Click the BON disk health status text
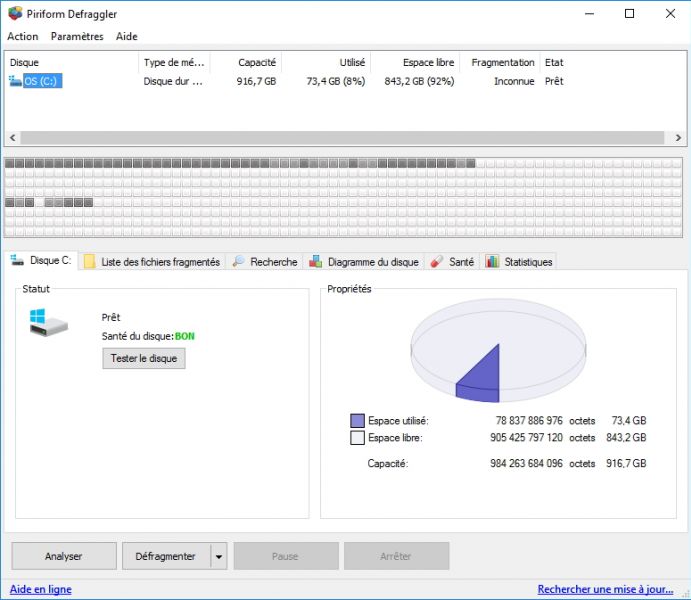The width and height of the screenshot is (691, 600). point(185,336)
